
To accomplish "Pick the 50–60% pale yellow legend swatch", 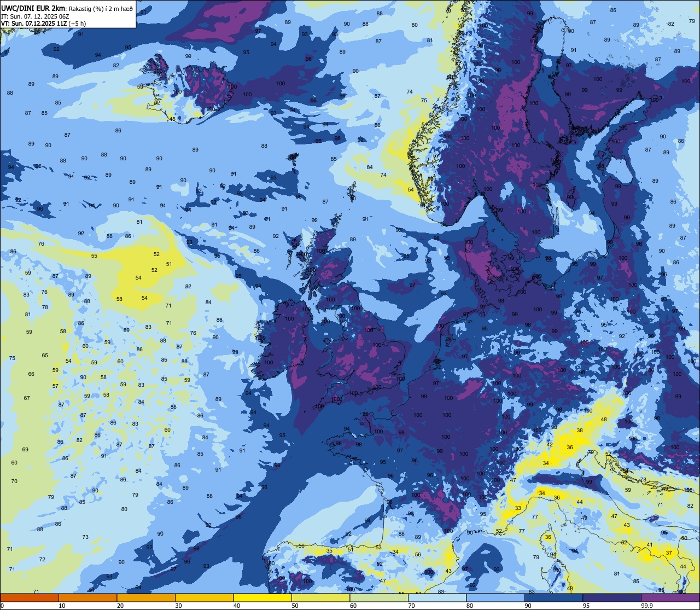I will 320,597.
